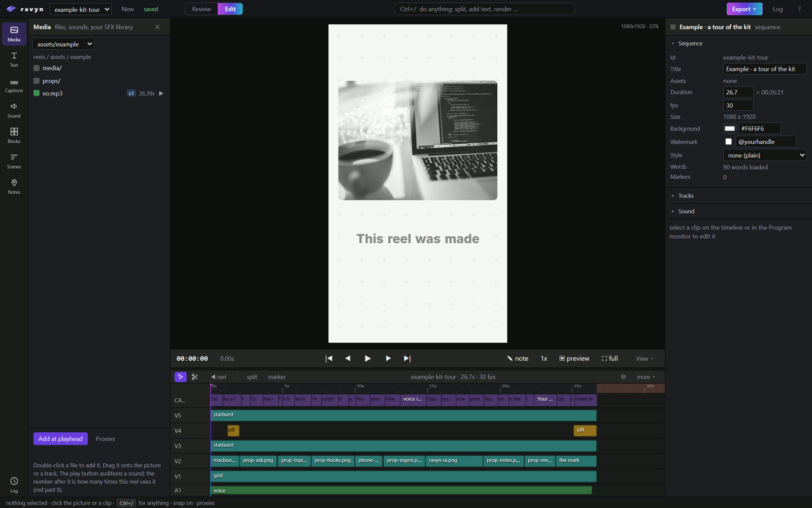Viewport: 812px width, 508px height.
Task: Open the Blocks panel in sidebar
Action: pos(14,136)
